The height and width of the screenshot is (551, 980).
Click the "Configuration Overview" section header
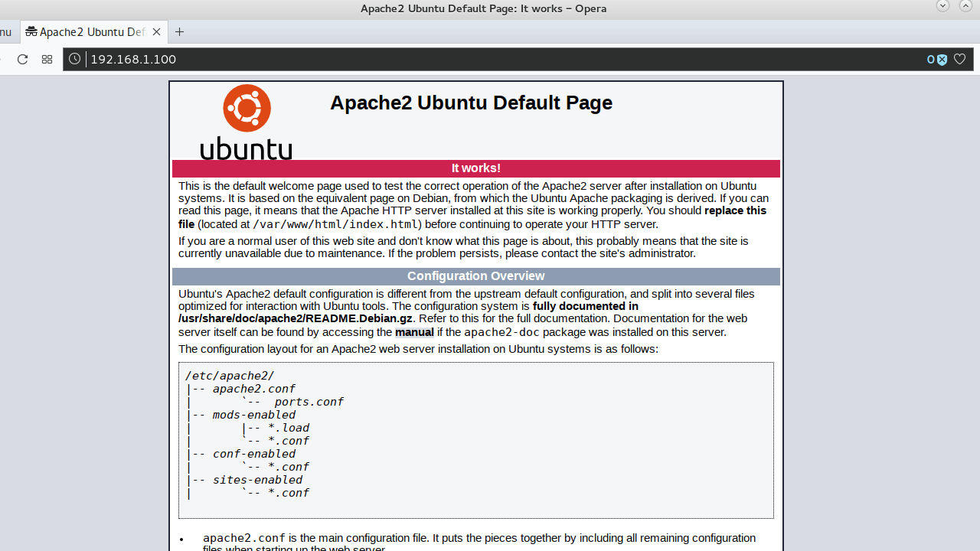click(476, 276)
